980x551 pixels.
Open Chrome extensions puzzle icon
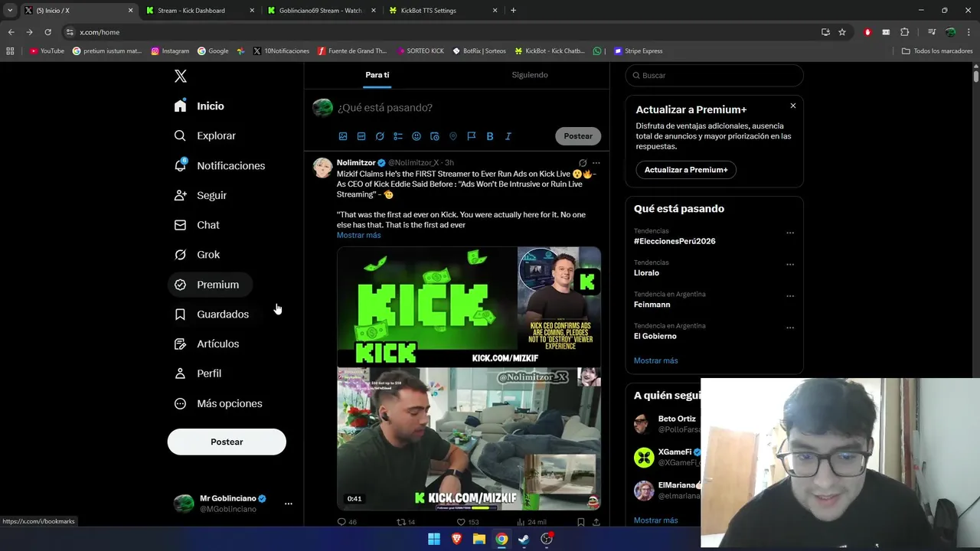[905, 32]
